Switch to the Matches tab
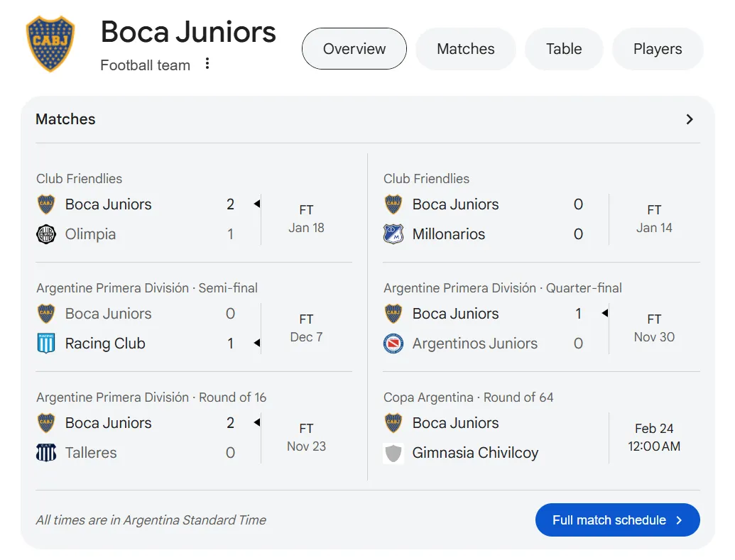Image resolution: width=735 pixels, height=560 pixels. click(x=465, y=48)
